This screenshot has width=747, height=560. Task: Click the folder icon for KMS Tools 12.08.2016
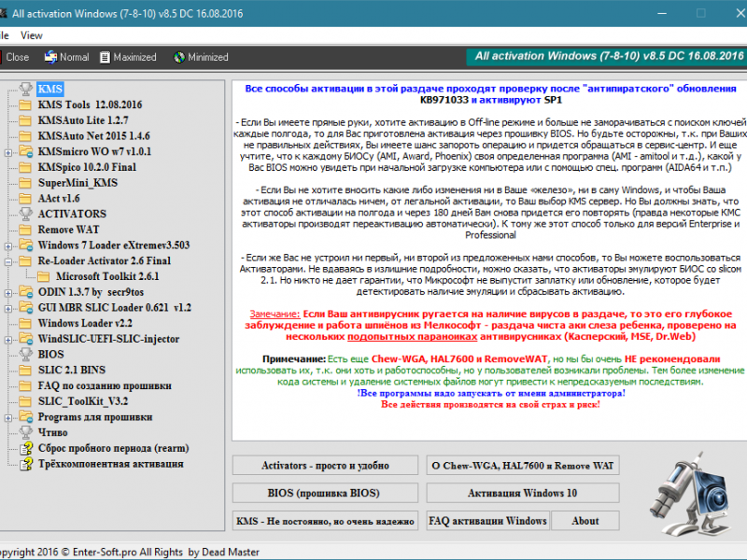(26, 105)
